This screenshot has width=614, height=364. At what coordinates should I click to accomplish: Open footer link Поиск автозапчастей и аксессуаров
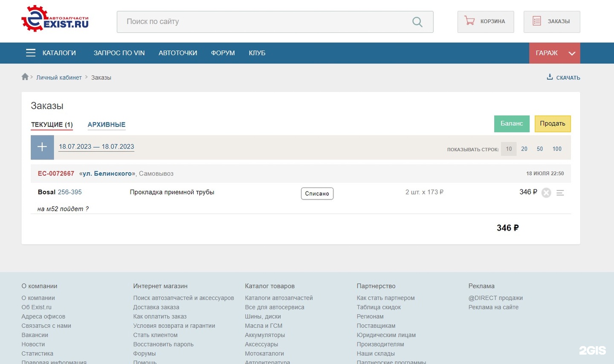tap(184, 298)
